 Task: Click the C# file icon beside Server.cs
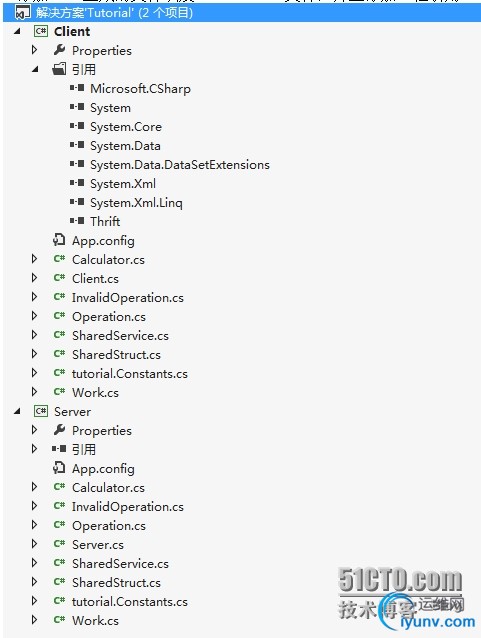pyautogui.click(x=59, y=544)
